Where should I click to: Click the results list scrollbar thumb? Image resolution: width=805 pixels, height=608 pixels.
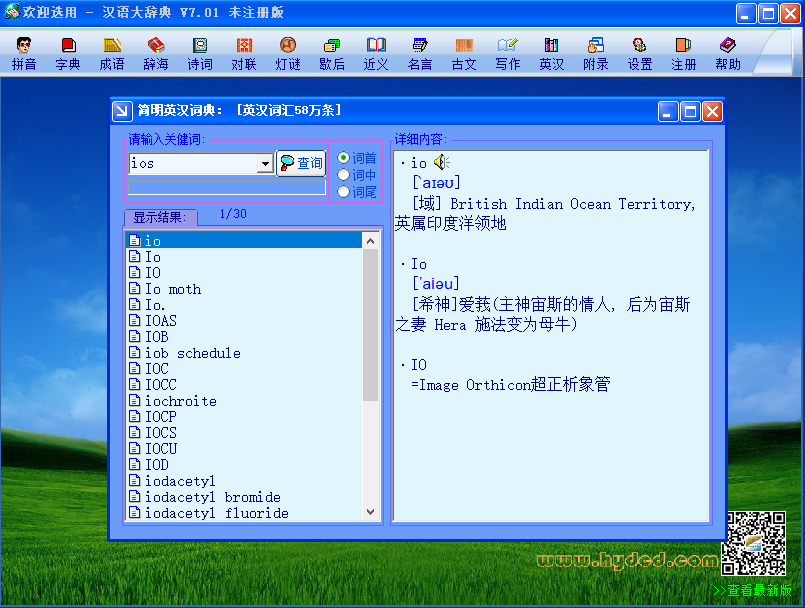coord(370,325)
